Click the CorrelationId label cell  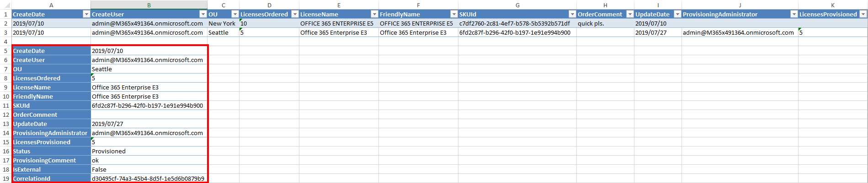51,178
